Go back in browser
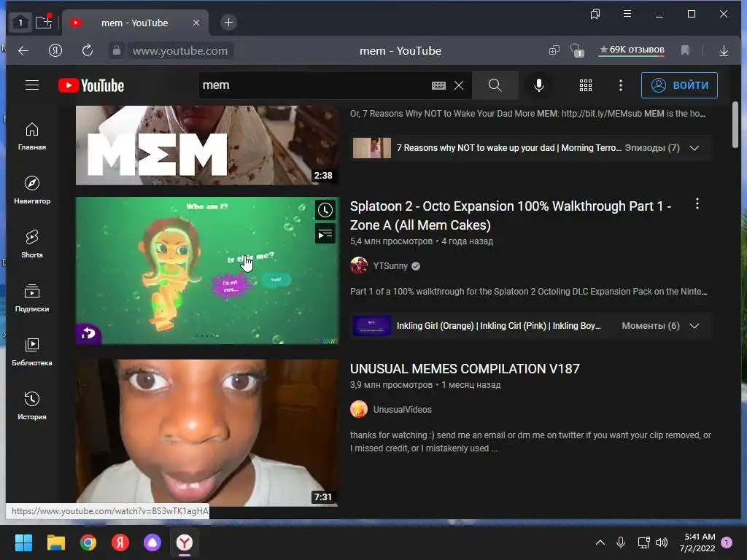The image size is (747, 560). tap(23, 50)
